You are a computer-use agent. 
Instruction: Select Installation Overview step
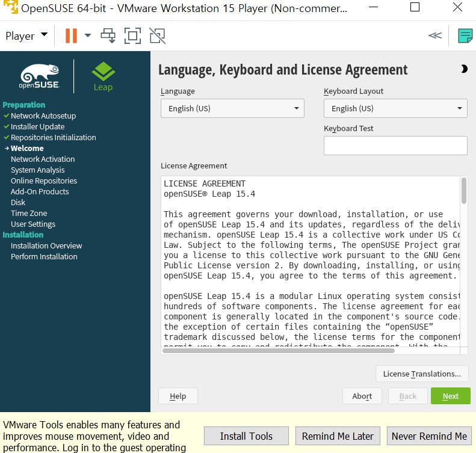46,246
